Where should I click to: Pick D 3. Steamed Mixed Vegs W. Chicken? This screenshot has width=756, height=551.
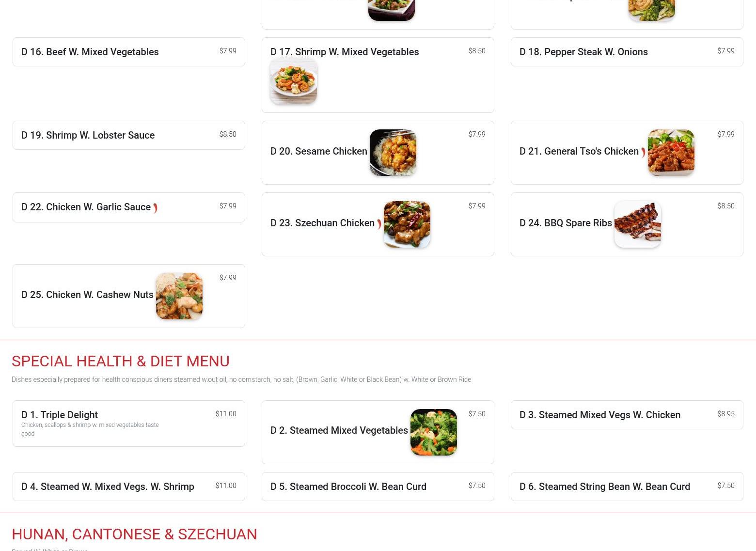(x=627, y=415)
